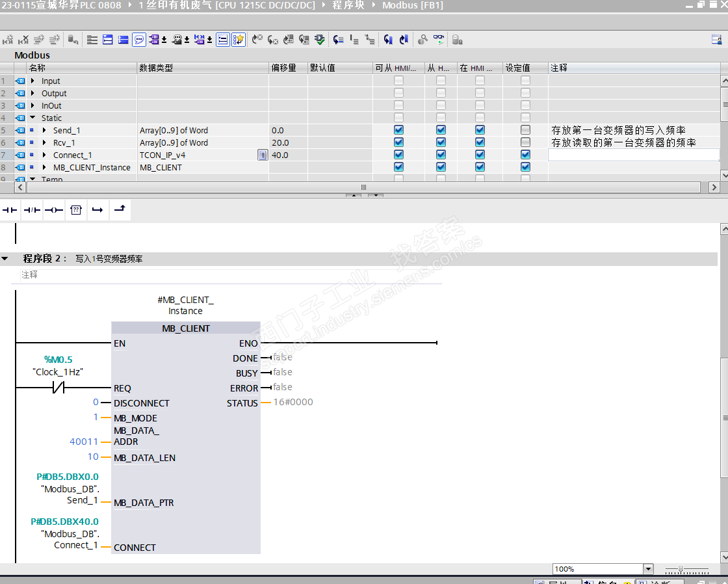Click the insert row toolbar icon
The image size is (728, 584).
(x=39, y=40)
